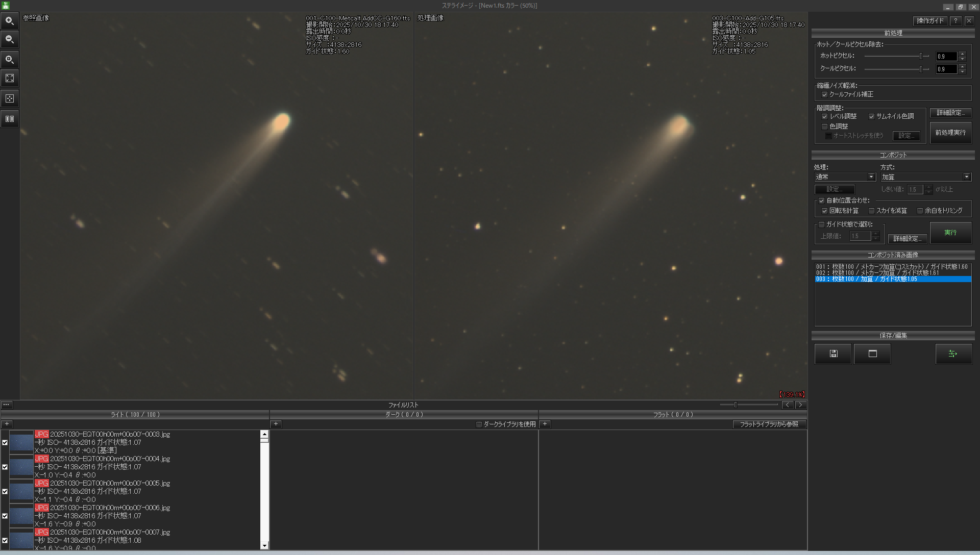Increase hot pixel value with stepper arrow

[962, 54]
